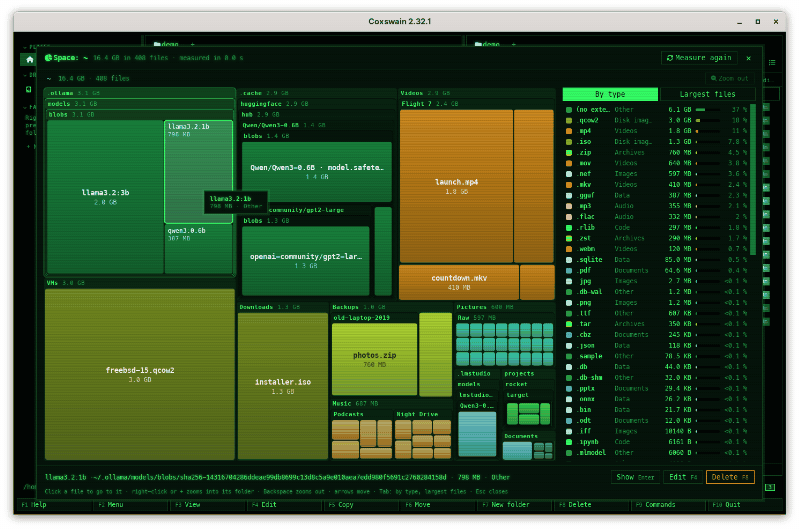
Task: Select the llama3.2:3b block in the treemap
Action: 105,197
